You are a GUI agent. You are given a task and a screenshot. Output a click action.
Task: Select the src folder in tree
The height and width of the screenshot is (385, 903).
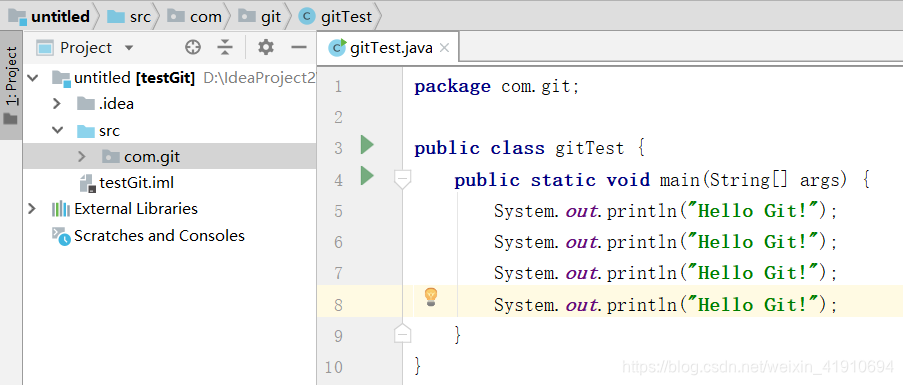pos(98,131)
